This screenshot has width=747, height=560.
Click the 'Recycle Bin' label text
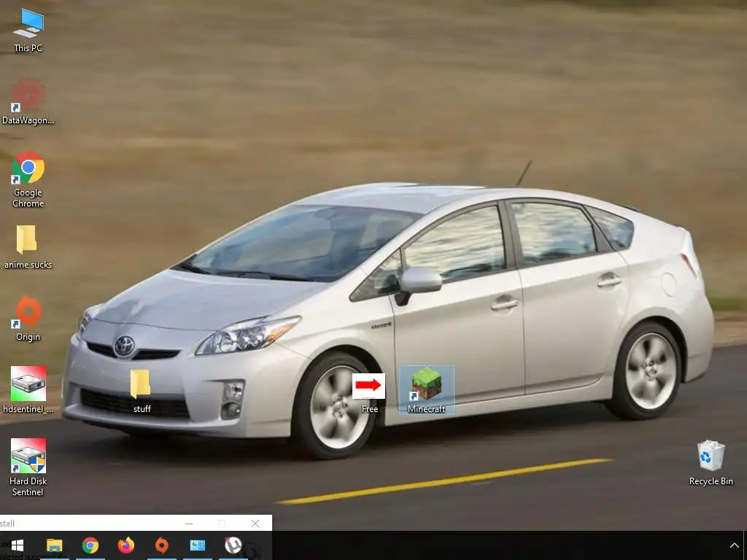[x=711, y=481]
